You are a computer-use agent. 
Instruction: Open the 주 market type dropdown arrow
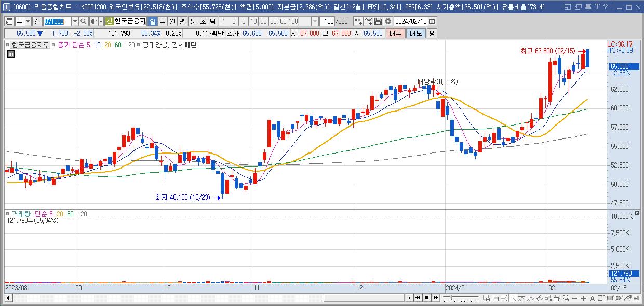28,21
